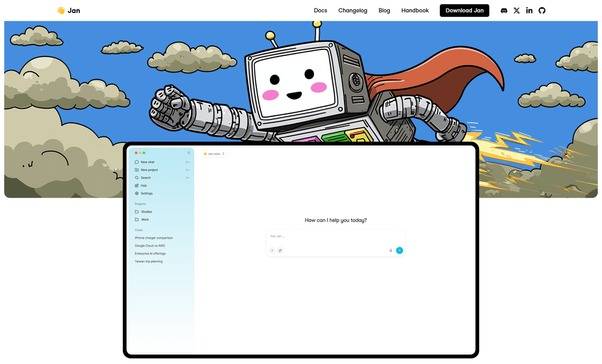Click the plus attachment icon in chat box

pyautogui.click(x=272, y=251)
